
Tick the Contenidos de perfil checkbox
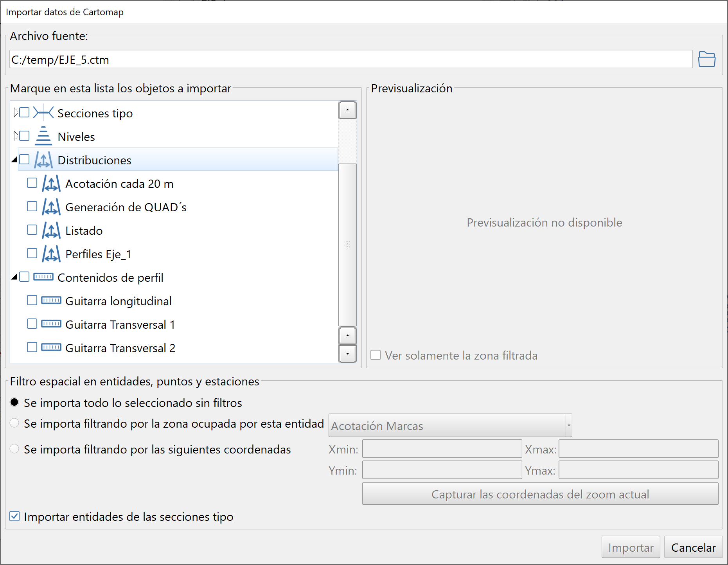24,277
